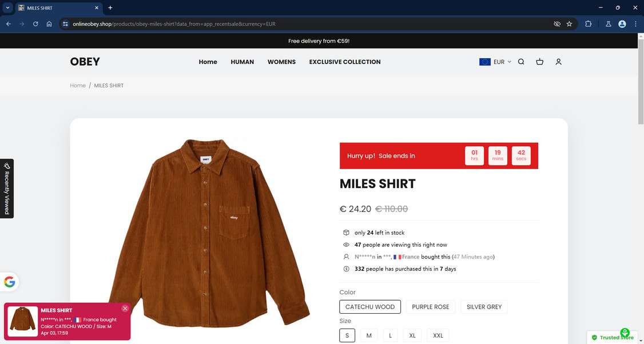Click '332 people has purchased this' text
644x344 pixels.
click(x=406, y=269)
